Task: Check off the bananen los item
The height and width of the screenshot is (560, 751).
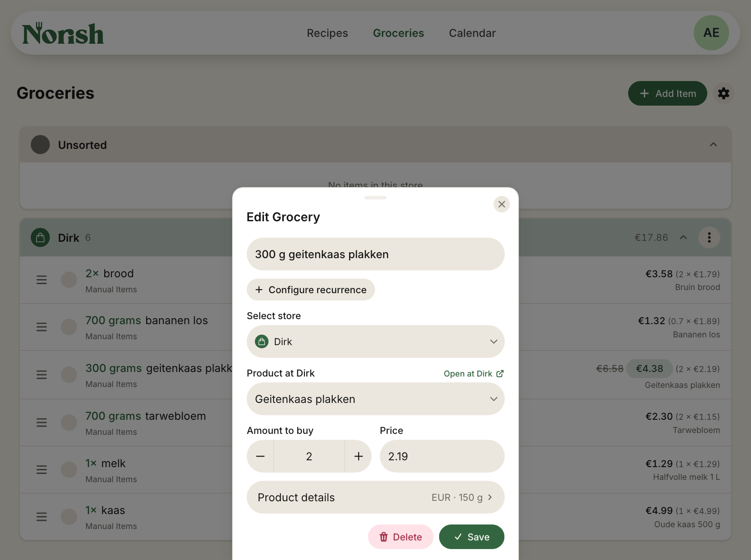Action: click(69, 327)
